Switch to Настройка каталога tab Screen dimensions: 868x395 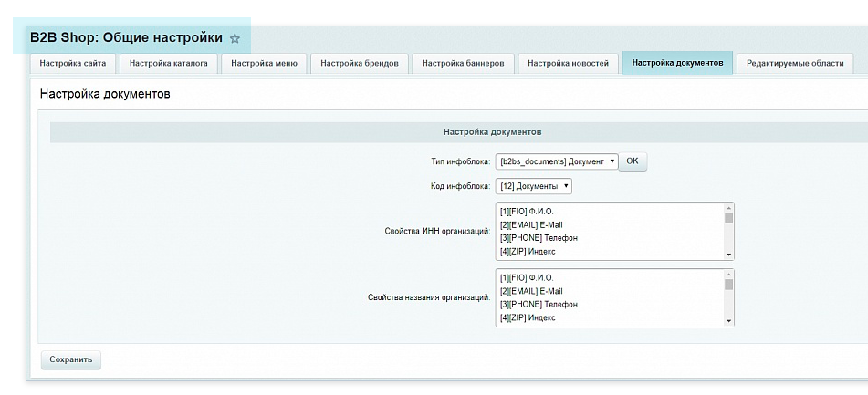[x=169, y=64]
